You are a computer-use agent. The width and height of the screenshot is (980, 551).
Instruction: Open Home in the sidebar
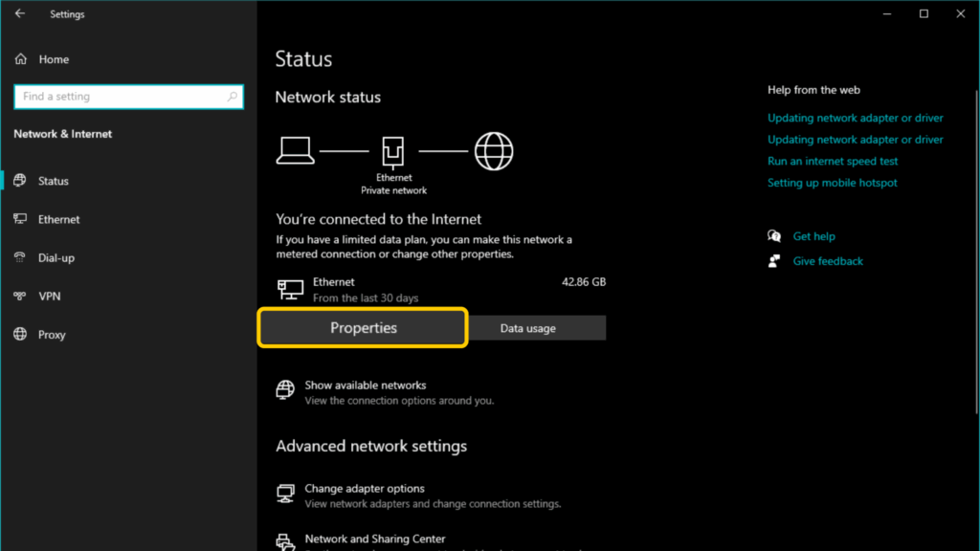[54, 59]
